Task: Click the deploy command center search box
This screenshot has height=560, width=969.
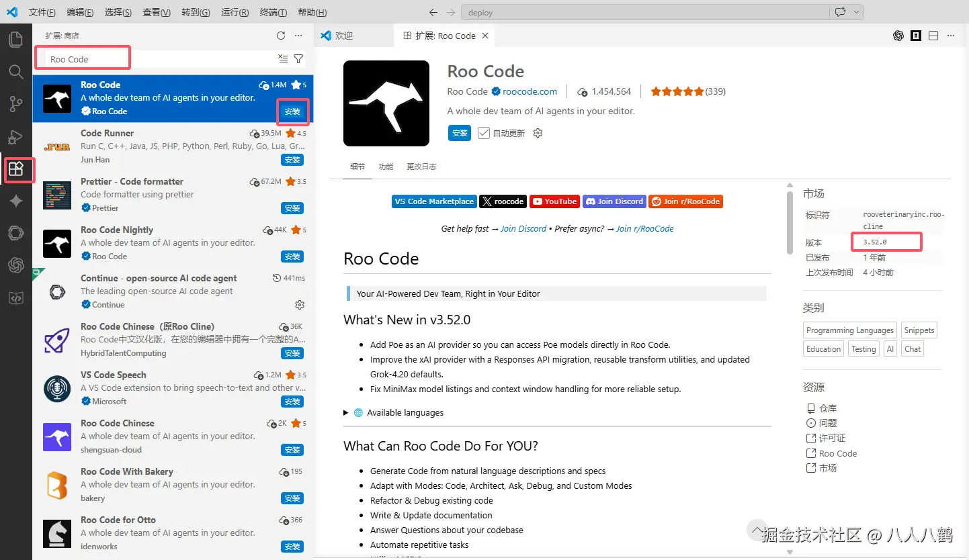Action: (x=645, y=12)
